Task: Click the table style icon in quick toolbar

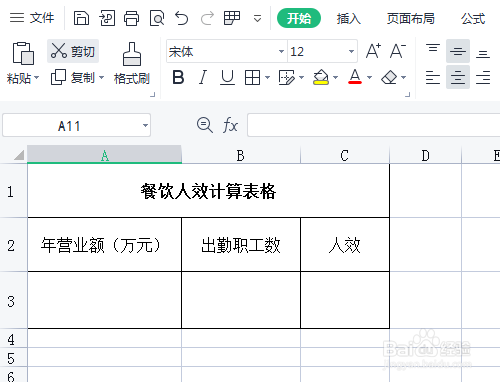Action: coord(232,18)
